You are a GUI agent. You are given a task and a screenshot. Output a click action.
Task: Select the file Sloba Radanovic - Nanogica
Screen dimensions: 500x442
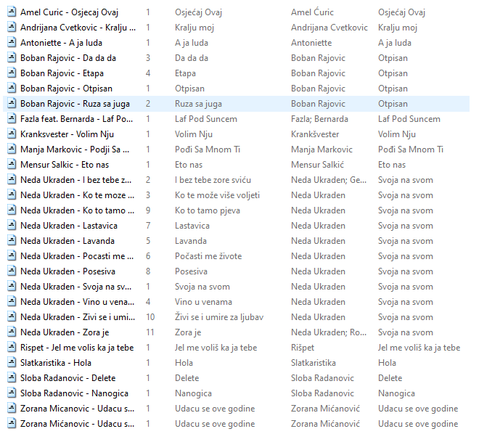tap(74, 393)
